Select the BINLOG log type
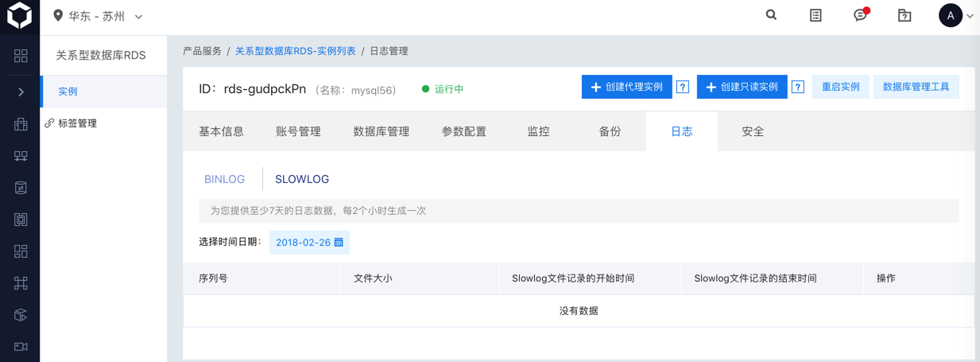 (x=224, y=179)
